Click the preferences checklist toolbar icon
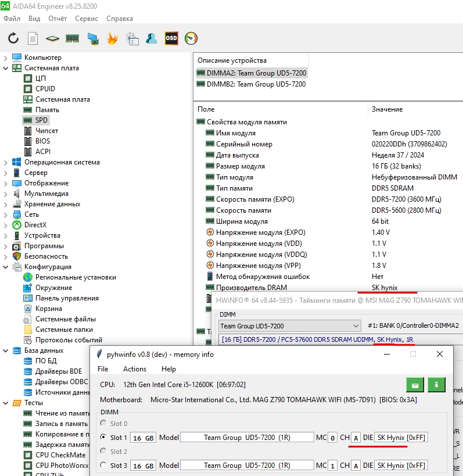Screen dimensions: 463x476 (x=132, y=38)
